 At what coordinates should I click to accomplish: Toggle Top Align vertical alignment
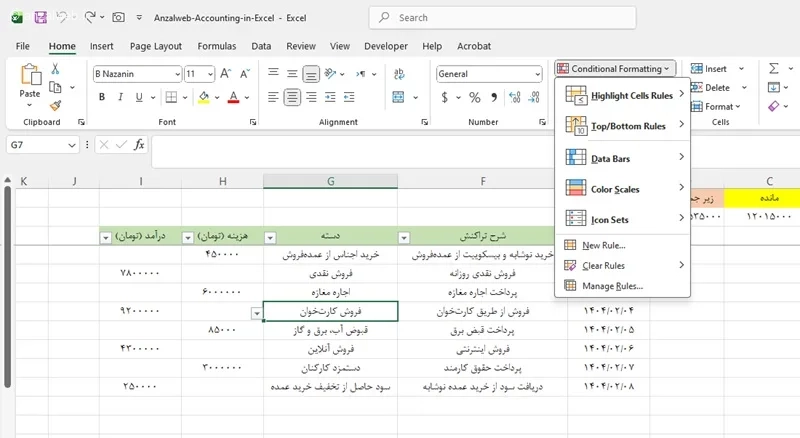coord(273,73)
